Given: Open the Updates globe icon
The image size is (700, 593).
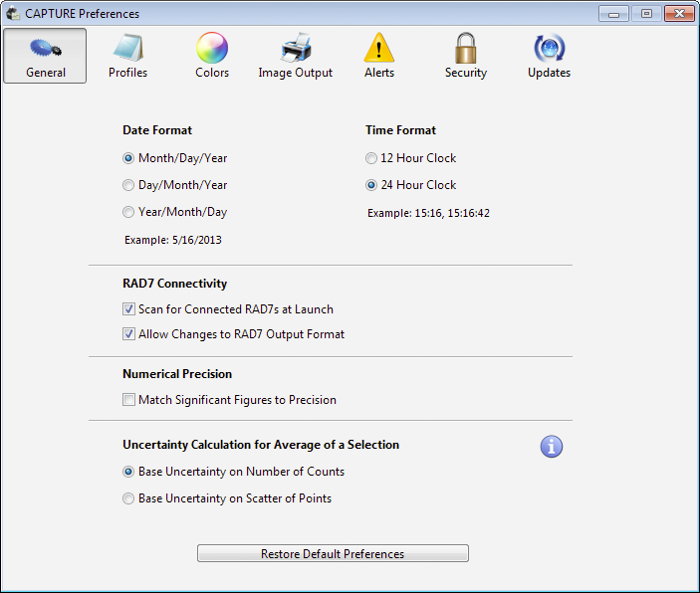Looking at the screenshot, I should click(x=550, y=48).
